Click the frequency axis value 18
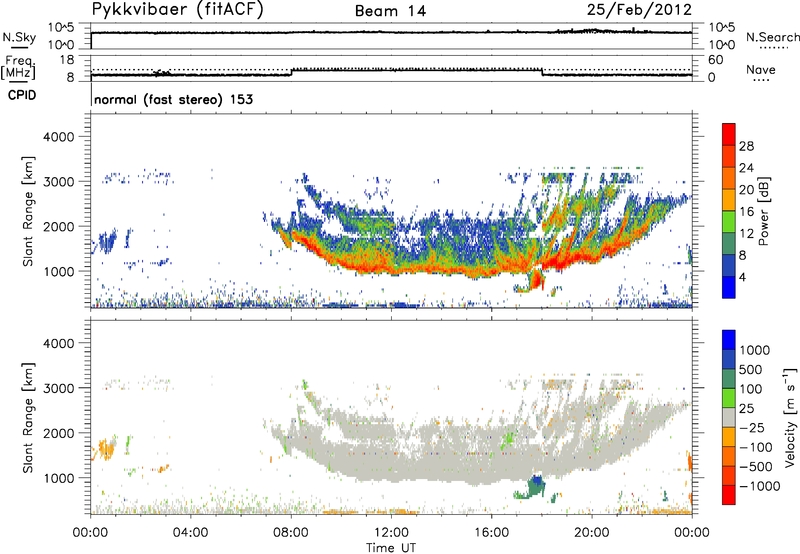 tap(67, 60)
